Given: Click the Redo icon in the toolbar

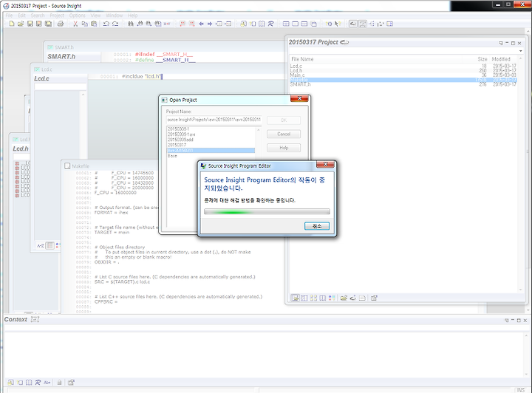Looking at the screenshot, I should tap(115, 24).
